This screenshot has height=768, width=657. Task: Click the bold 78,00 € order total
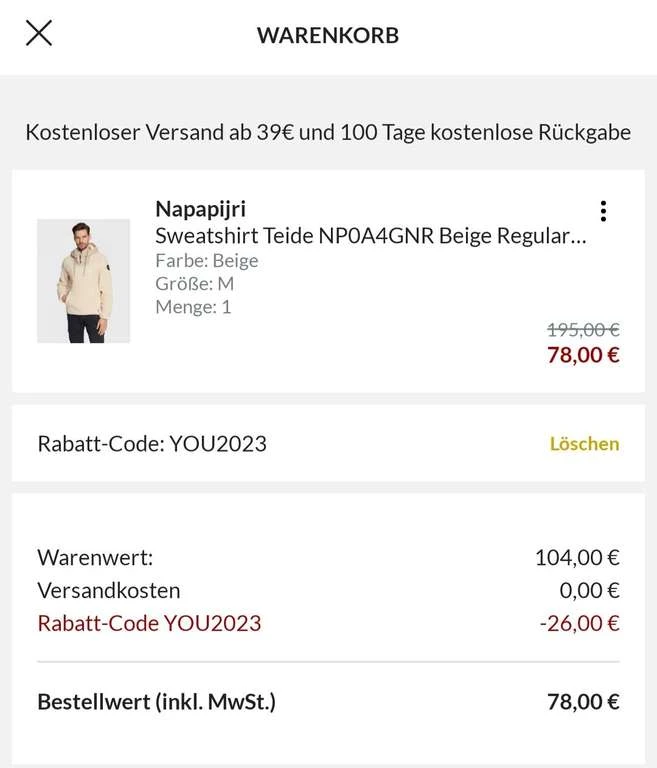coord(583,702)
